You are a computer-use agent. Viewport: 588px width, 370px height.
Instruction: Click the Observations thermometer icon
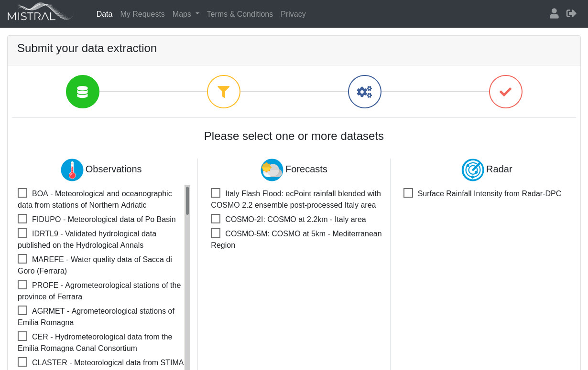coord(72,170)
